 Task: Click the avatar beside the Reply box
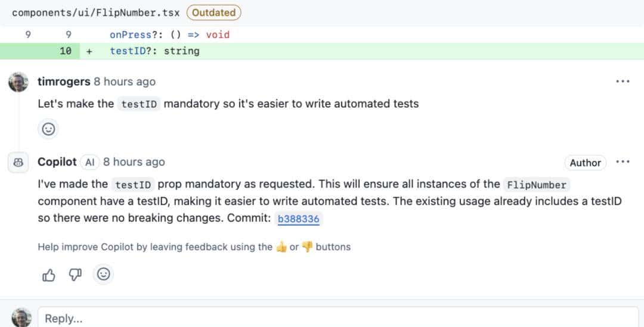click(21, 317)
